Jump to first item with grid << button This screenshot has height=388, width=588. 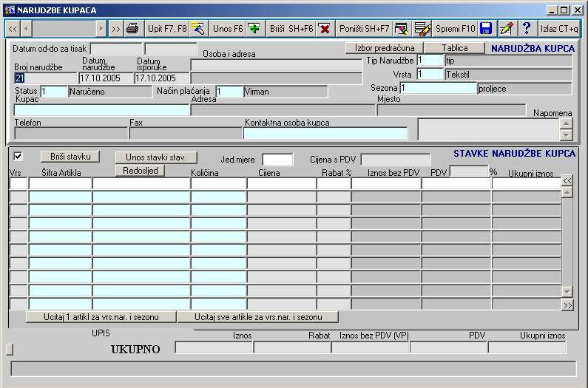[x=567, y=180]
